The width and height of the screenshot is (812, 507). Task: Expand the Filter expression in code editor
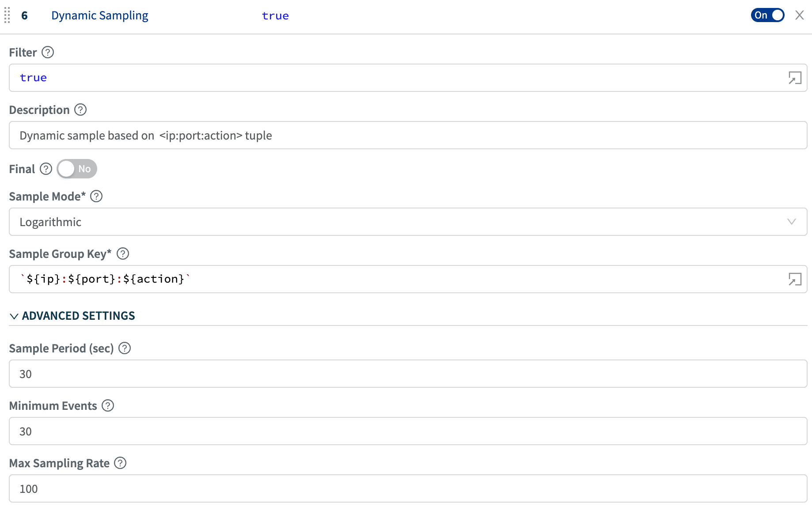pos(795,78)
